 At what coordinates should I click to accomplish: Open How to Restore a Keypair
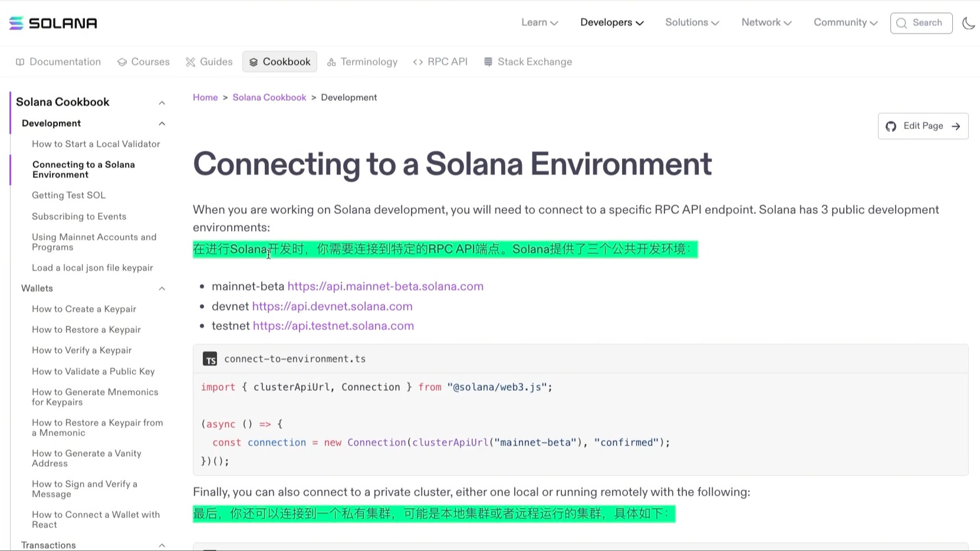point(87,329)
